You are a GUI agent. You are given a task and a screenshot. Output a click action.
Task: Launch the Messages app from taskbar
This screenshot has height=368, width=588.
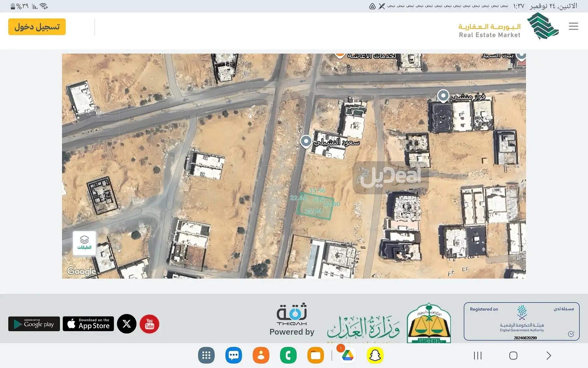(234, 356)
